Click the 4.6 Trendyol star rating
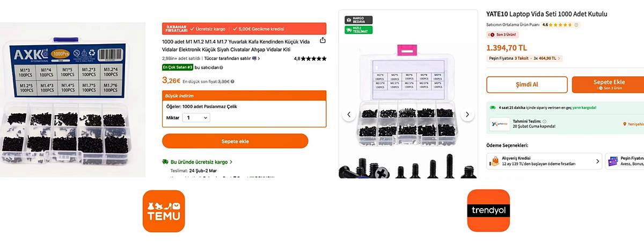The image size is (644, 242). pyautogui.click(x=557, y=25)
